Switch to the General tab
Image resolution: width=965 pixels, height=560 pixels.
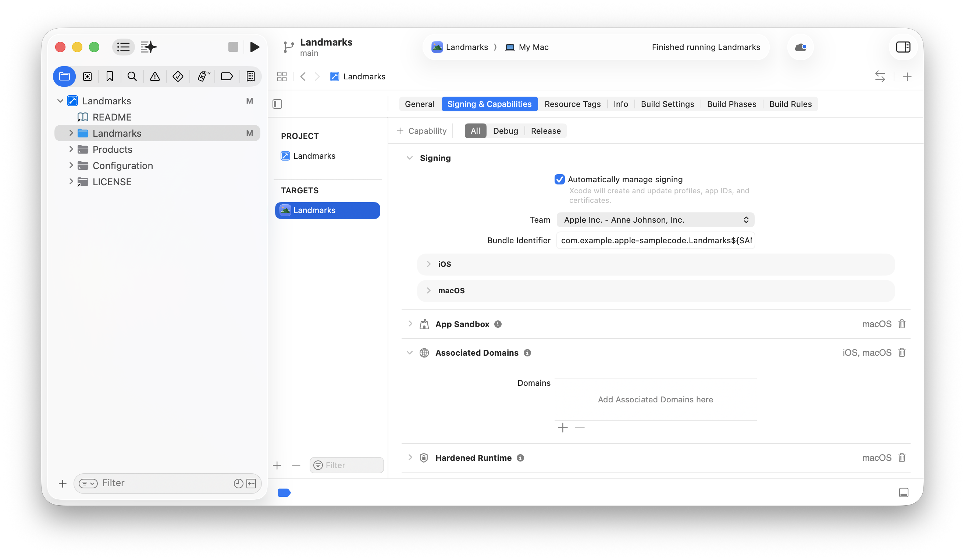tap(419, 104)
